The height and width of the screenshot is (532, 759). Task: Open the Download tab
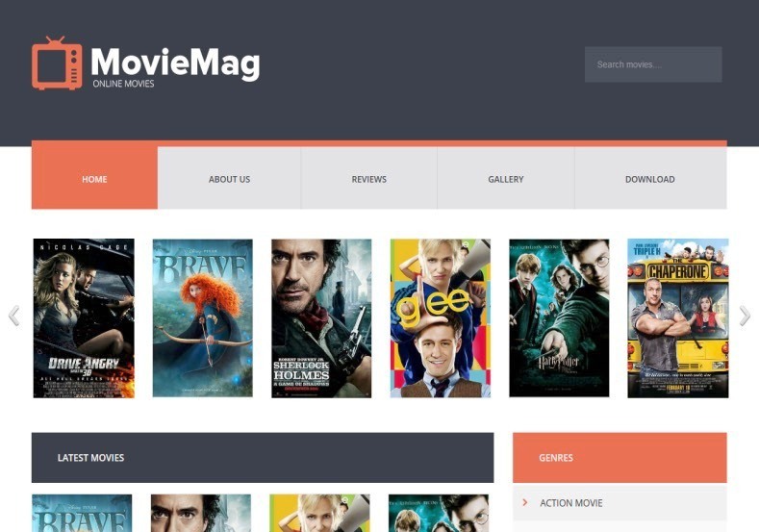650,179
